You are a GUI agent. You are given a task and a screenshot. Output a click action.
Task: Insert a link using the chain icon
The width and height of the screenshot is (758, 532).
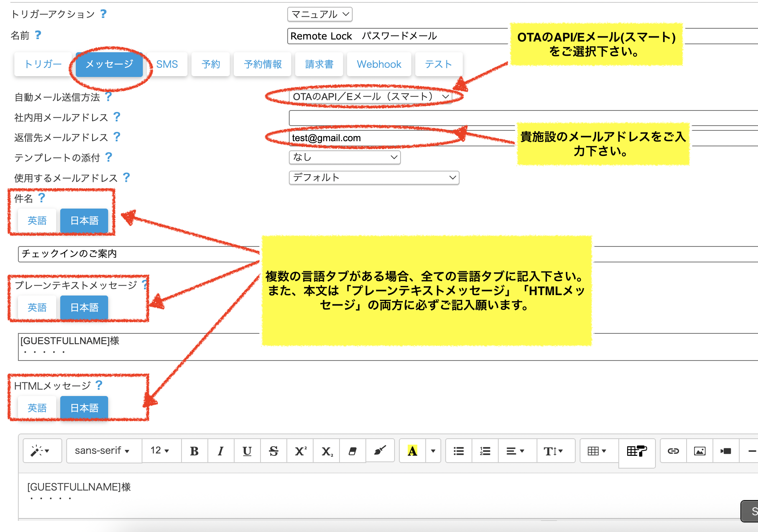tap(673, 451)
